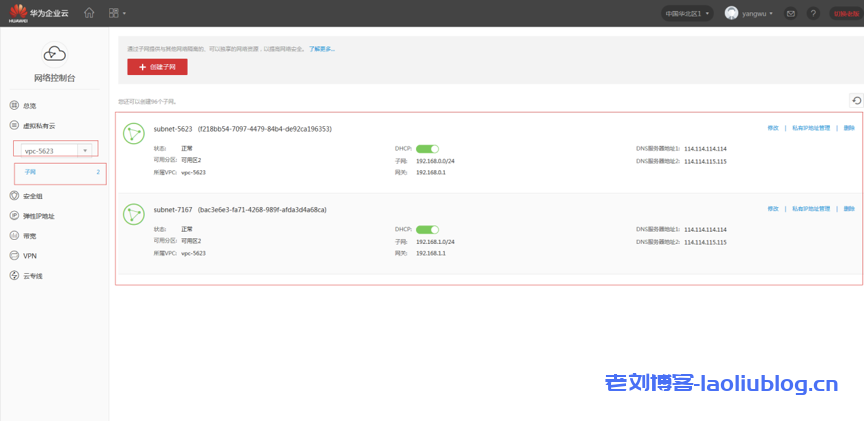Click 删除 link for subnet-7167
Screen dimensions: 864x421
pyautogui.click(x=849, y=209)
